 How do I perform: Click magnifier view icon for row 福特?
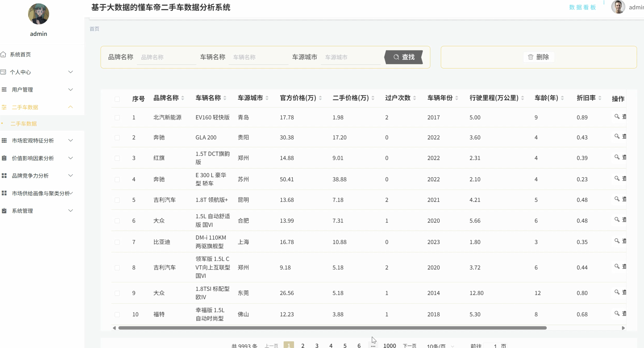[617, 313]
